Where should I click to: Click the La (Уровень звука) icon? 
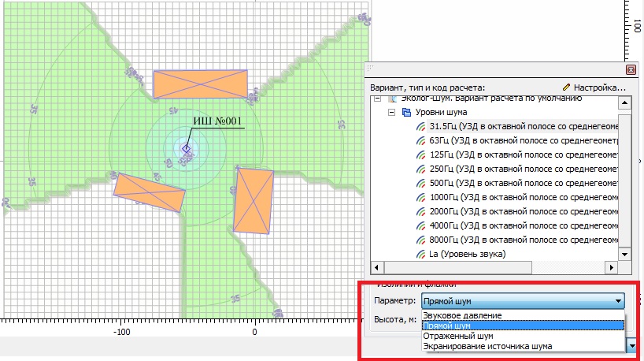tap(422, 255)
